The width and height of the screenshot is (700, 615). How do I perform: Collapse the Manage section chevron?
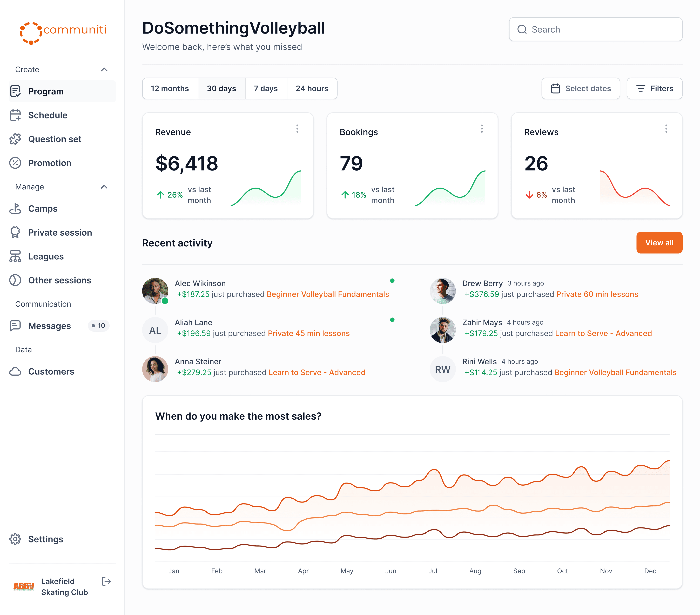pyautogui.click(x=104, y=187)
